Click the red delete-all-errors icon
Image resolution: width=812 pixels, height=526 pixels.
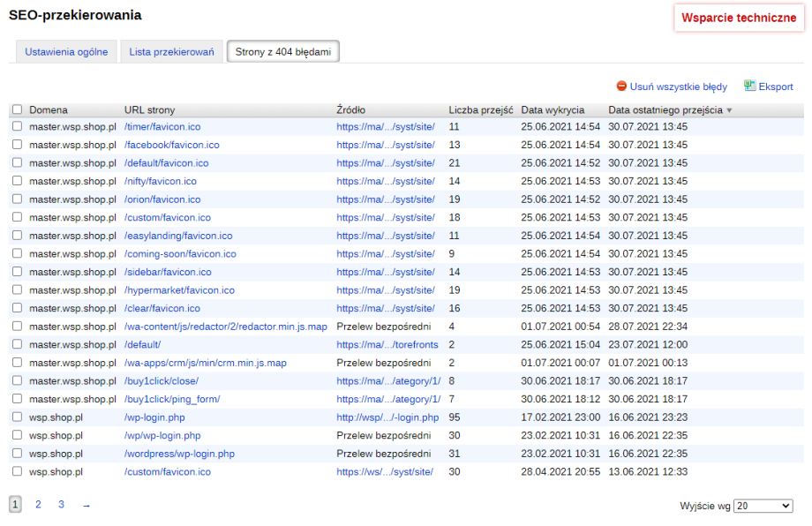point(621,86)
